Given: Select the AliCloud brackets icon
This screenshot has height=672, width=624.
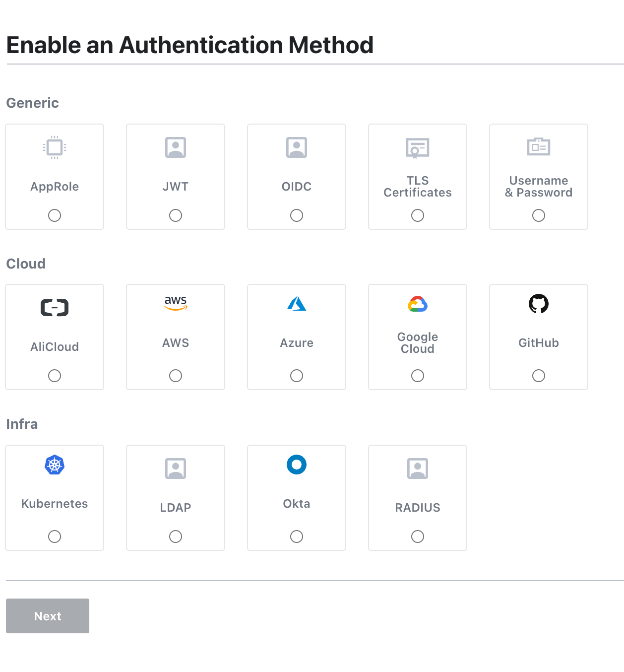Looking at the screenshot, I should coord(55,307).
